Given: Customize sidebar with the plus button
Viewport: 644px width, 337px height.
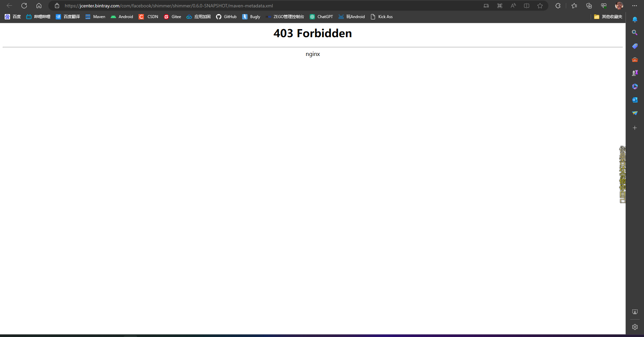Looking at the screenshot, I should coord(635,128).
